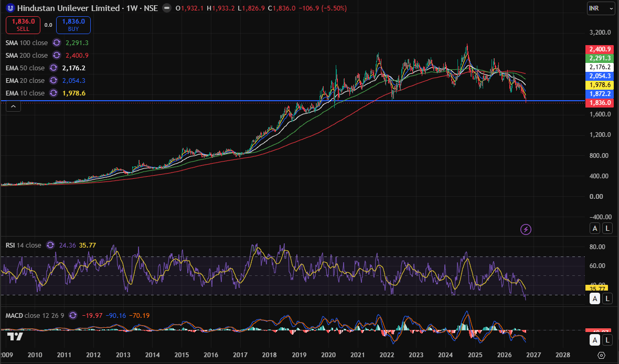Click the purple lightning replay icon
This screenshot has width=619, height=364.
(526, 229)
